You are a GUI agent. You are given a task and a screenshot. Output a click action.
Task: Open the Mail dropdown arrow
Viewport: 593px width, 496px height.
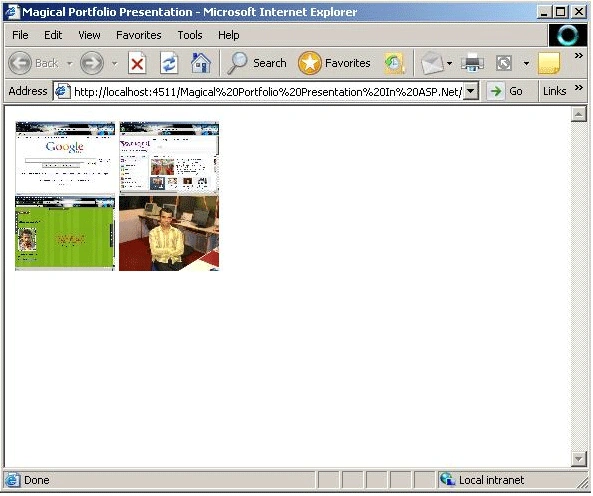(450, 63)
